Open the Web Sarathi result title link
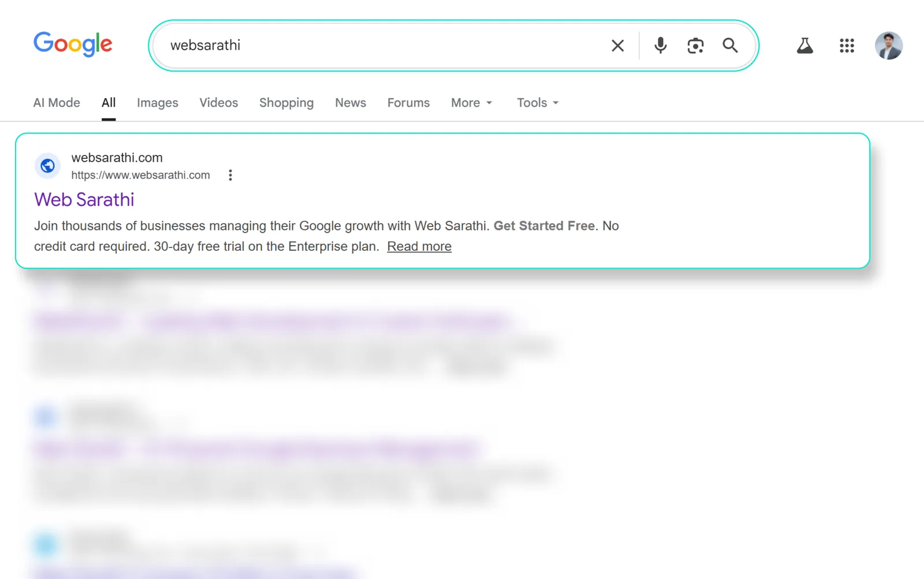Viewport: 924px width, 579px height. (84, 200)
